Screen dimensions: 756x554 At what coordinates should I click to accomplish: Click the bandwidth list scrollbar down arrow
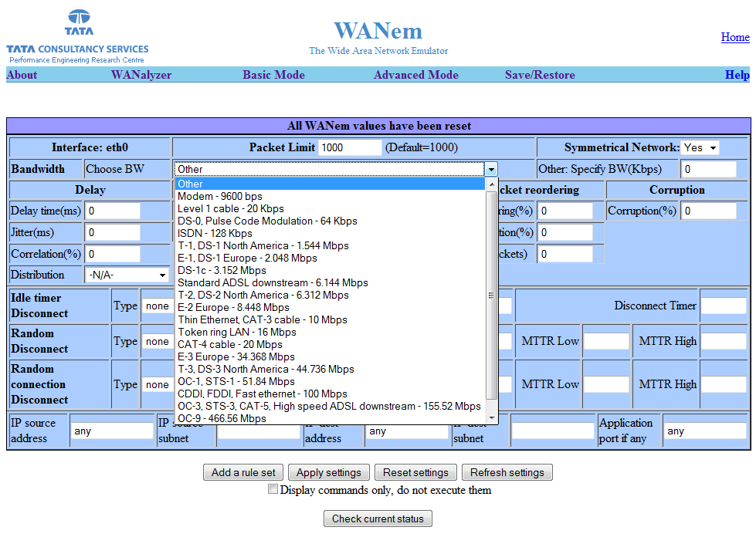pyautogui.click(x=492, y=417)
